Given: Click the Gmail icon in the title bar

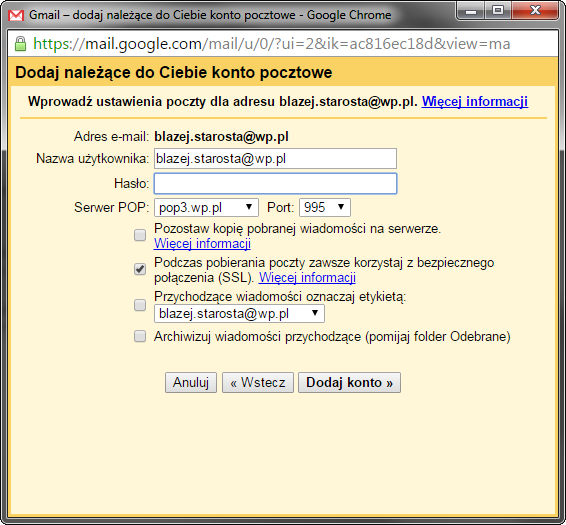Looking at the screenshot, I should click(16, 15).
